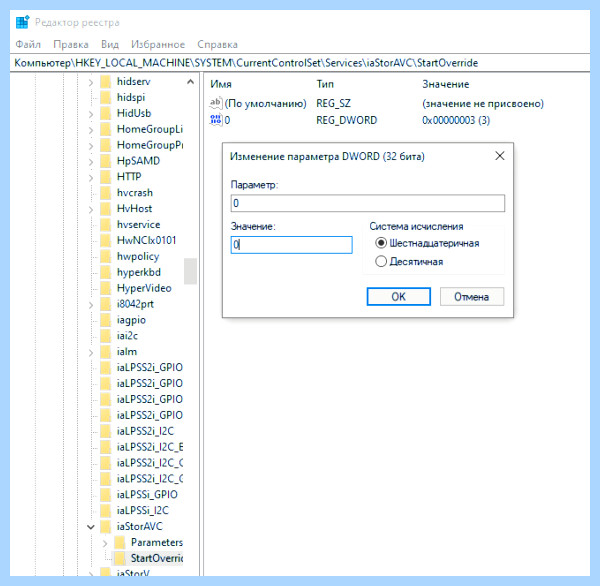Image resolution: width=600 pixels, height=586 pixels.
Task: Click the hwpolicy folder icon
Action: pyautogui.click(x=106, y=256)
